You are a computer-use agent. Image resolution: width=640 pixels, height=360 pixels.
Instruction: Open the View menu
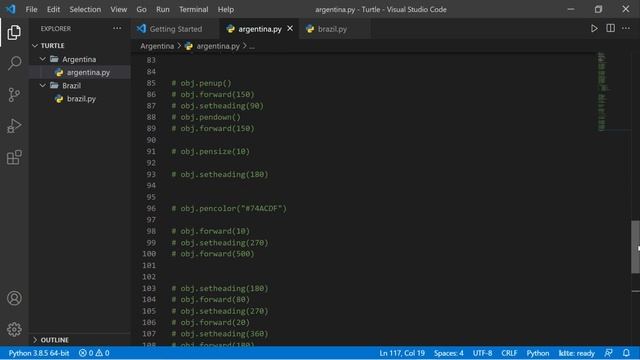click(x=118, y=9)
